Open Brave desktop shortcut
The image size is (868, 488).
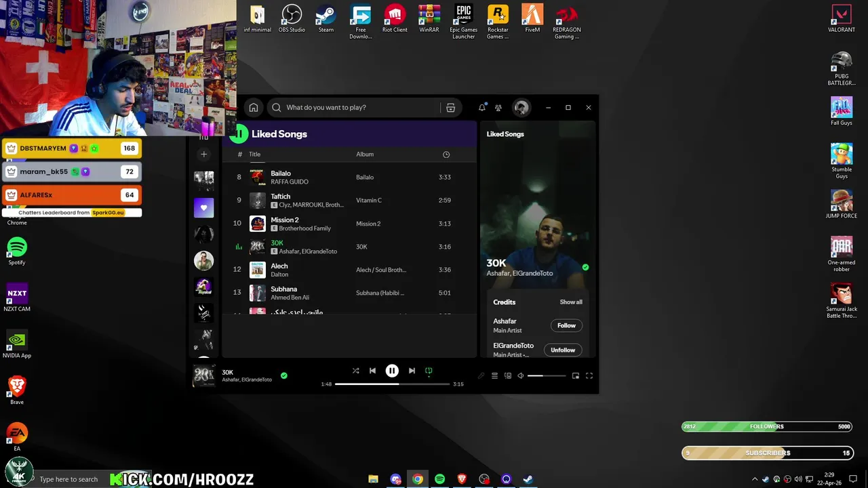(17, 391)
